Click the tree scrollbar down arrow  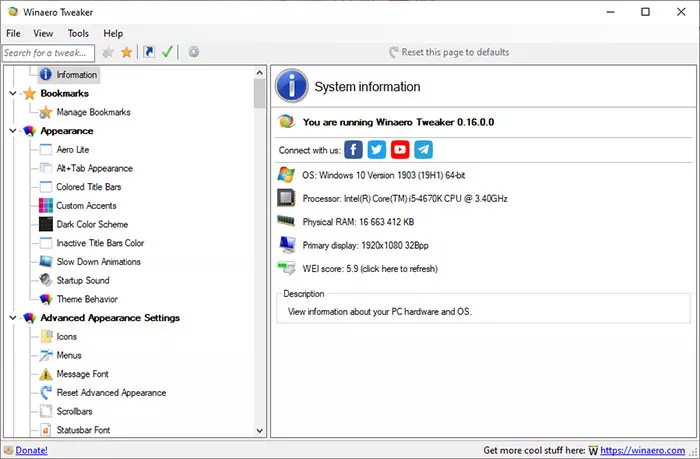click(260, 431)
